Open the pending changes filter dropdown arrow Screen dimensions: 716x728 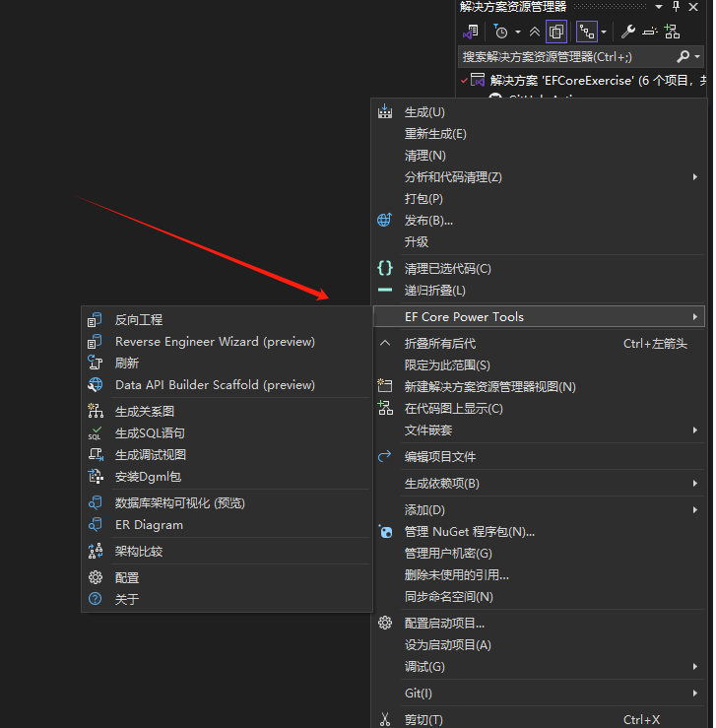[518, 33]
